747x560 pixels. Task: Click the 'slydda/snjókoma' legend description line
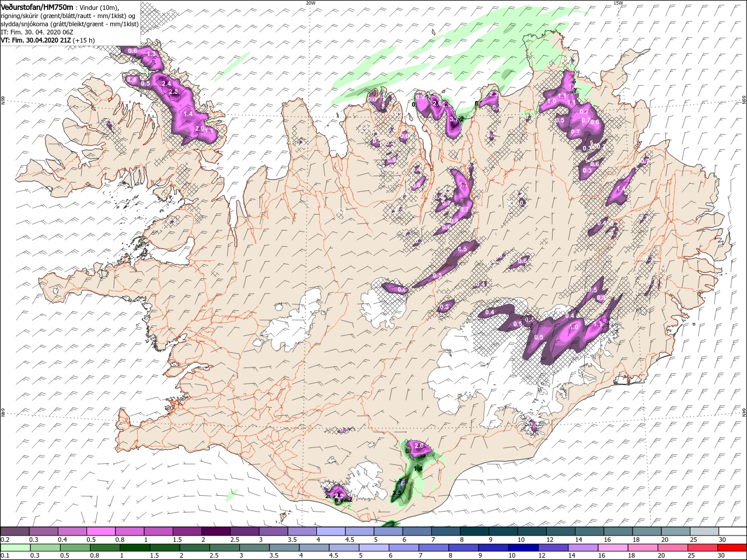click(x=69, y=24)
